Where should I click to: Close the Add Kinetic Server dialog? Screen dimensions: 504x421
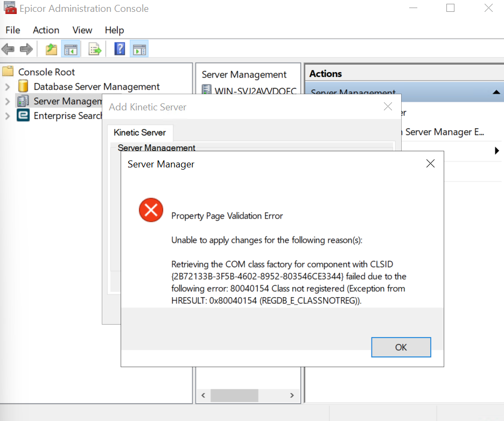coord(388,107)
